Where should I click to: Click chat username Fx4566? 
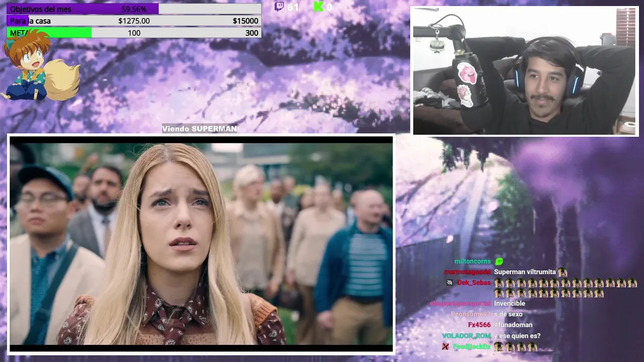coord(479,325)
